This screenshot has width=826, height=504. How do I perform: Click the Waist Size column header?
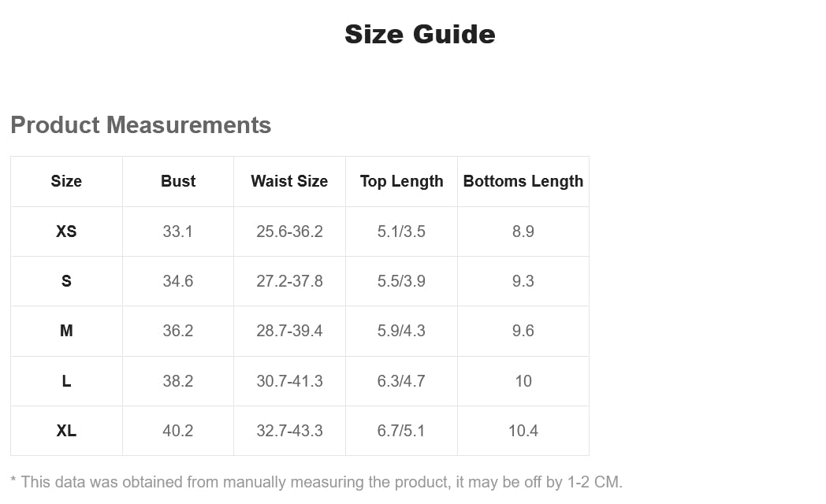289,181
